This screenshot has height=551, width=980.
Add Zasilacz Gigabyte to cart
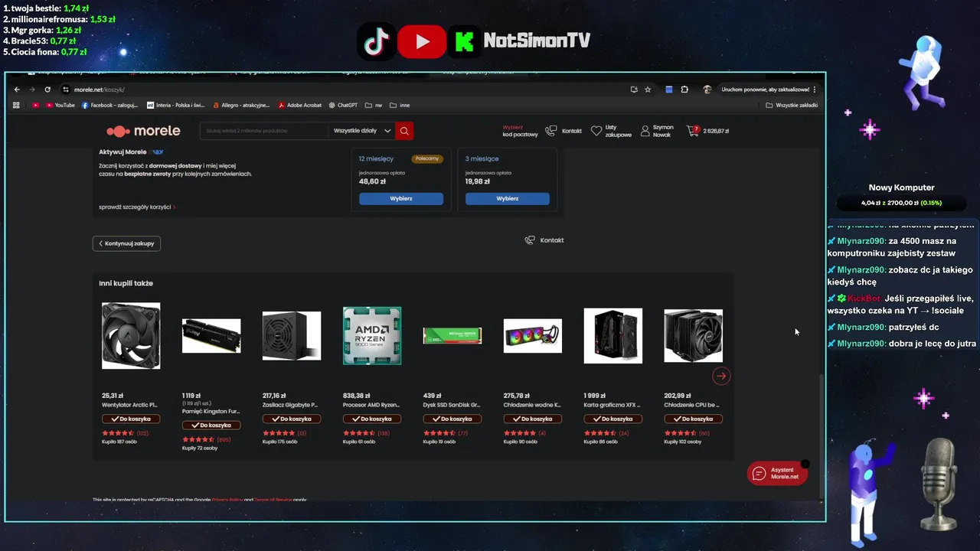tap(292, 419)
